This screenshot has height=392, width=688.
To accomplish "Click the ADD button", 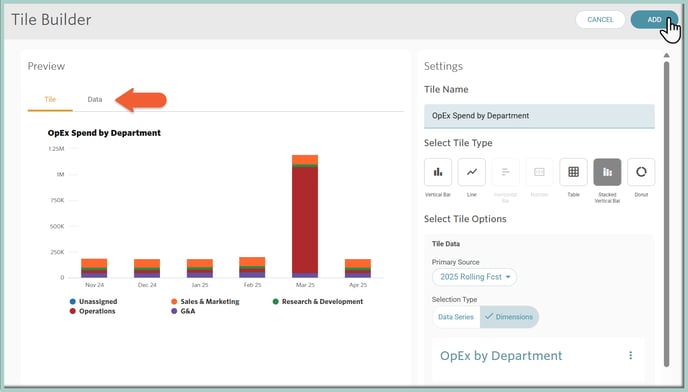I will tap(654, 20).
